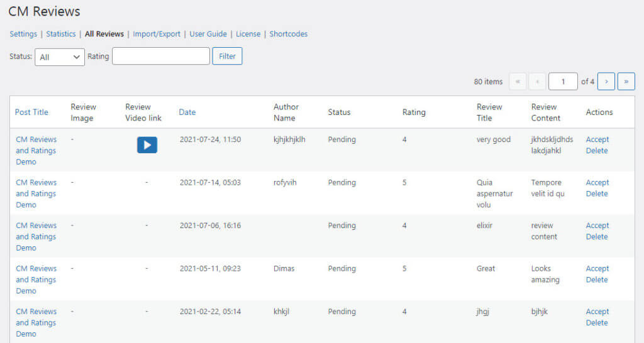Image resolution: width=644 pixels, height=343 pixels.
Task: Click author name 'Dimas'
Action: tap(284, 269)
